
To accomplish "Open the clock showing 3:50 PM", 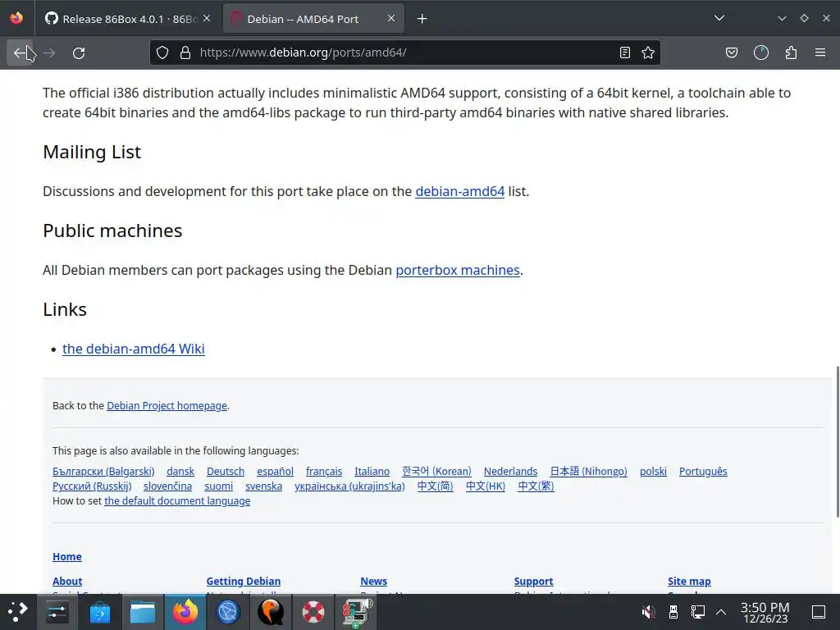I will [765, 612].
